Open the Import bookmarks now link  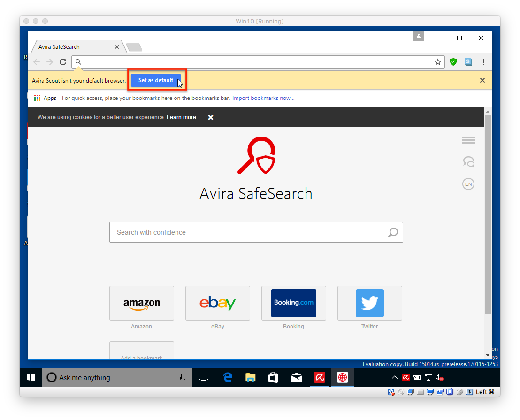(263, 98)
